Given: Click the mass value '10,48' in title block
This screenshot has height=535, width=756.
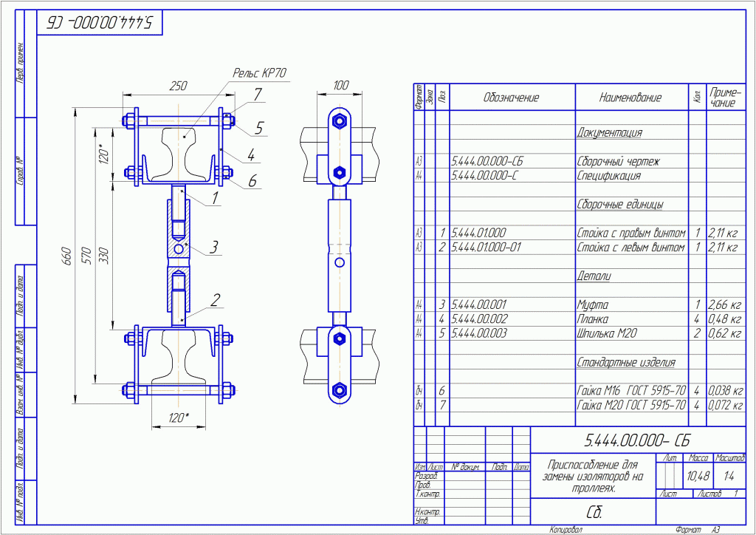Looking at the screenshot, I should pos(698,476).
